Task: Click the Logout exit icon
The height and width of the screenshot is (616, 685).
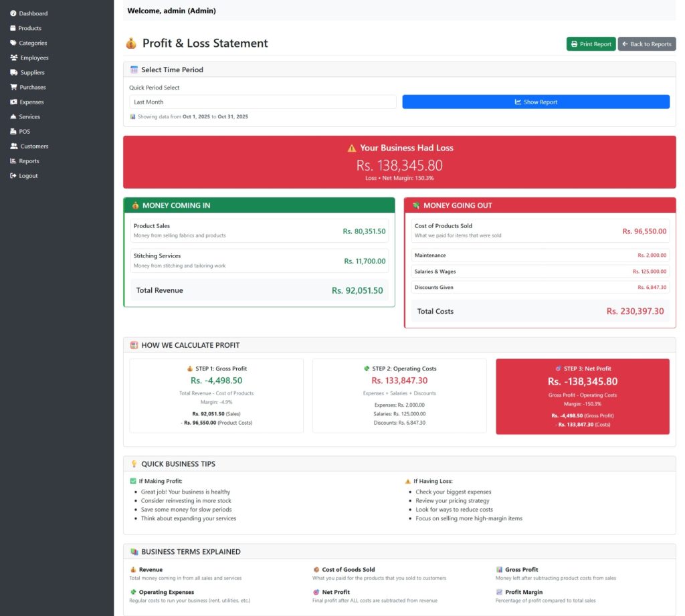Action: click(13, 176)
